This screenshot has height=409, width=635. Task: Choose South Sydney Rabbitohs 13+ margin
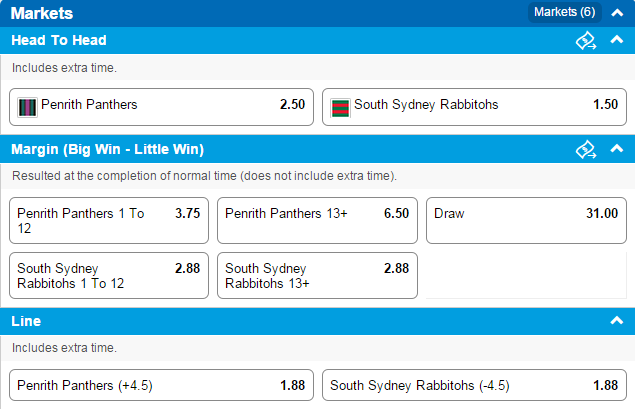click(317, 275)
